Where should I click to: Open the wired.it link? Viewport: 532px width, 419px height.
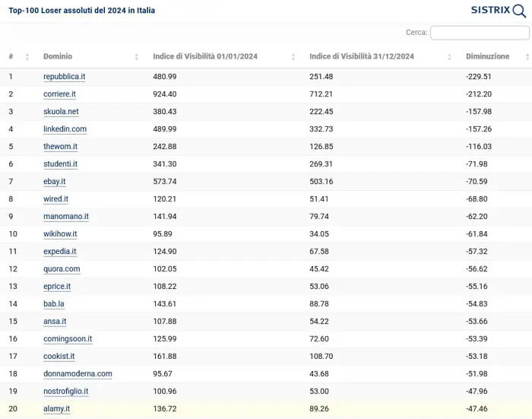55,199
